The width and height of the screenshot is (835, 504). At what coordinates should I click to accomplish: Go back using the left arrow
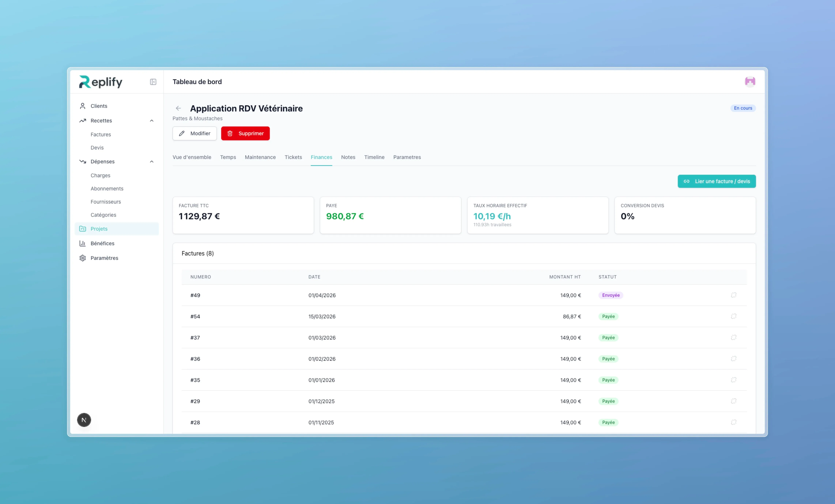[x=179, y=108]
